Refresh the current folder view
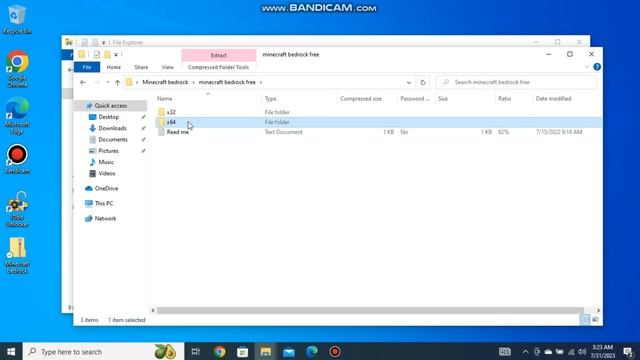Image resolution: width=640 pixels, height=360 pixels. pos(423,82)
